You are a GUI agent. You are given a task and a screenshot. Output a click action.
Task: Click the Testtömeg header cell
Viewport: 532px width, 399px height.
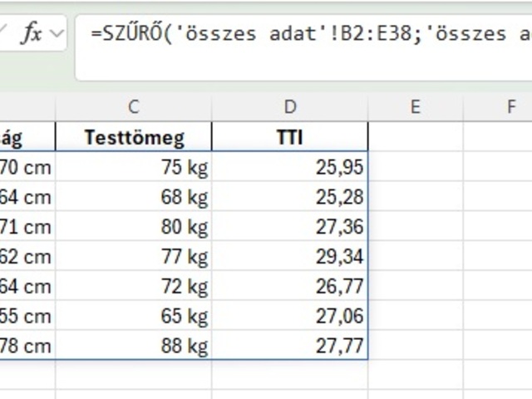tap(134, 137)
